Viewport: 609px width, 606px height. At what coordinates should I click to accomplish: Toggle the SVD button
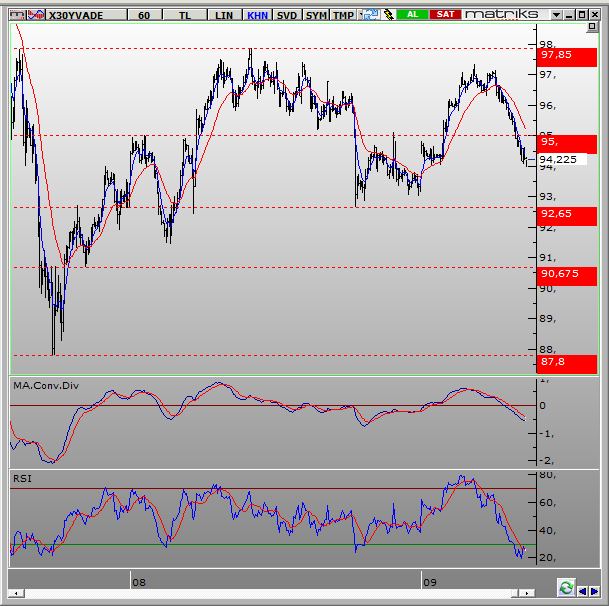287,15
